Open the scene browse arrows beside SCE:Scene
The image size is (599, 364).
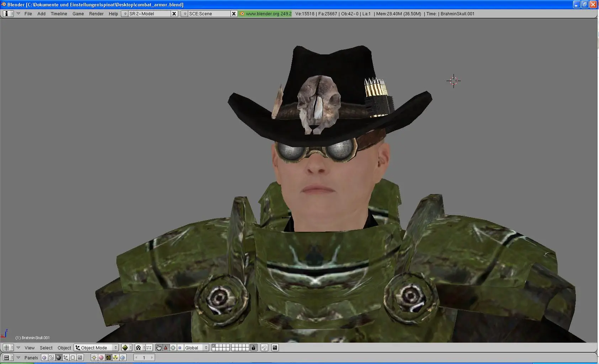click(185, 14)
